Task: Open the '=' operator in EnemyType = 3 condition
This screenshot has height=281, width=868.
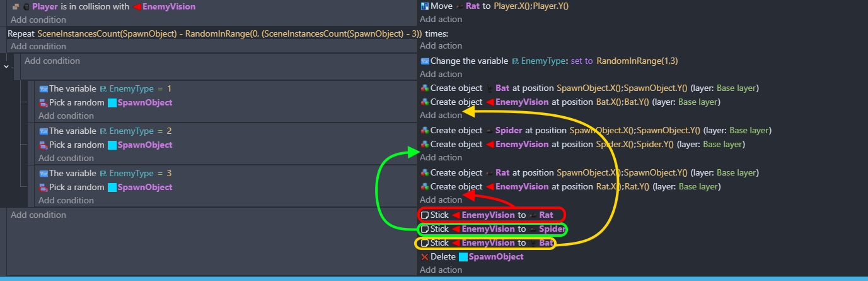Action: [160, 173]
